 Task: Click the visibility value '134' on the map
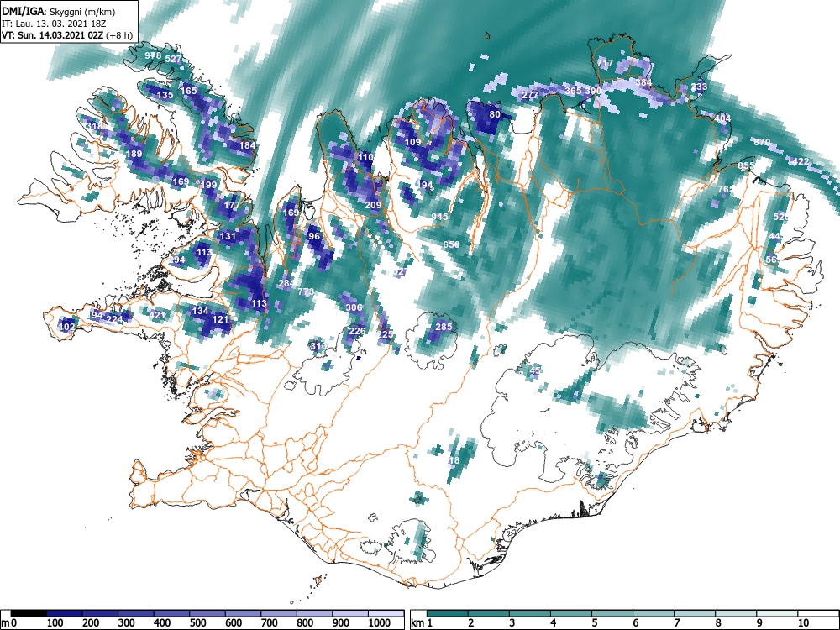click(201, 311)
